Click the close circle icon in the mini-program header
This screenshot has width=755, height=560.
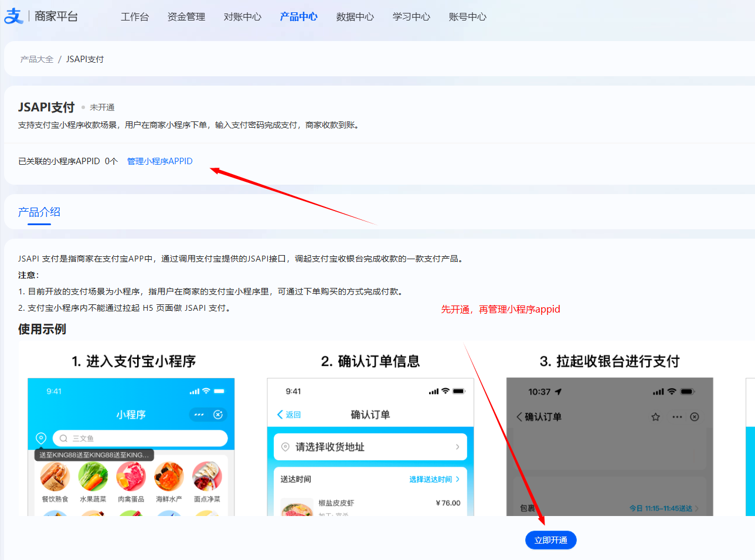pyautogui.click(x=218, y=415)
